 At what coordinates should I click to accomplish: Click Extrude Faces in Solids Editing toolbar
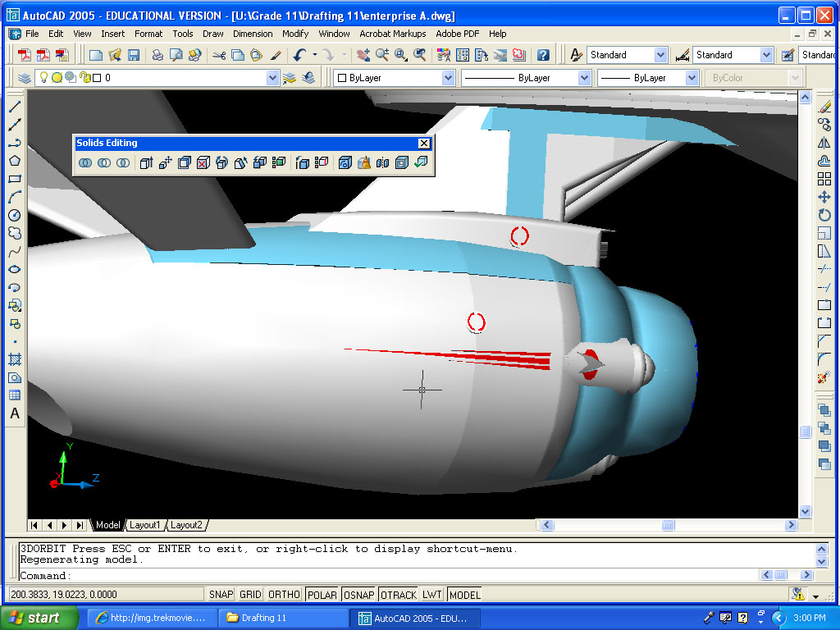[146, 163]
